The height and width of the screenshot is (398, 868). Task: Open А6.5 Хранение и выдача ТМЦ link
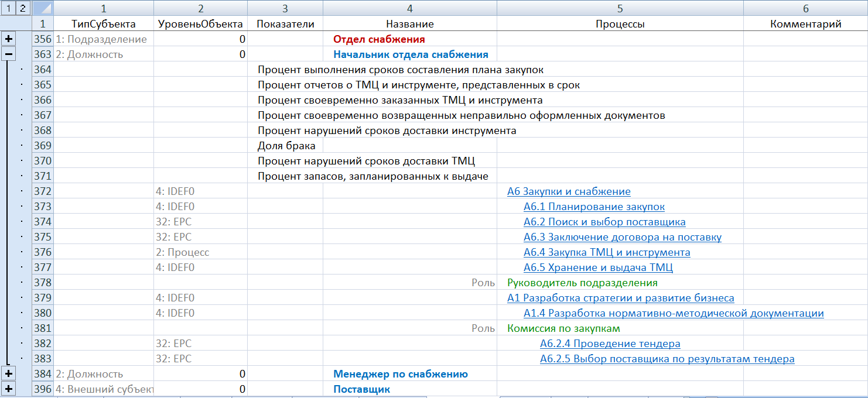tap(598, 267)
